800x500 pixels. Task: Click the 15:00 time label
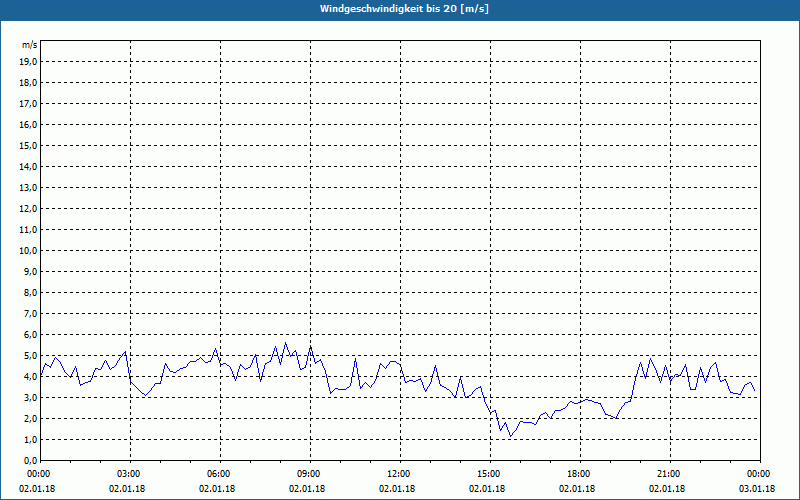[491, 474]
